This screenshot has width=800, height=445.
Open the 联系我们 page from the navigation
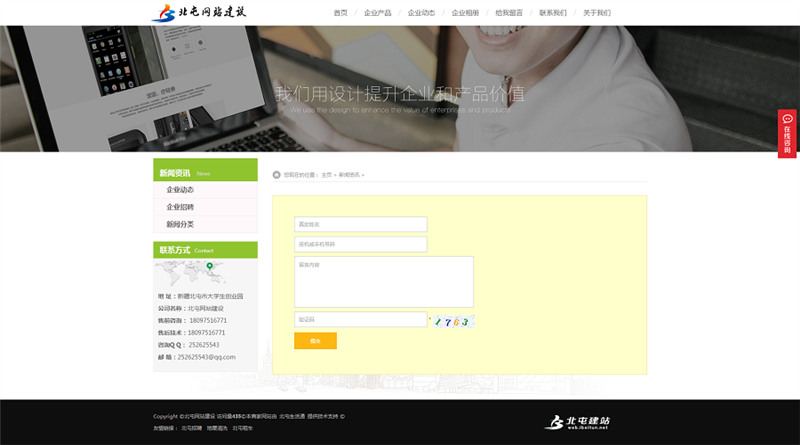click(x=553, y=13)
